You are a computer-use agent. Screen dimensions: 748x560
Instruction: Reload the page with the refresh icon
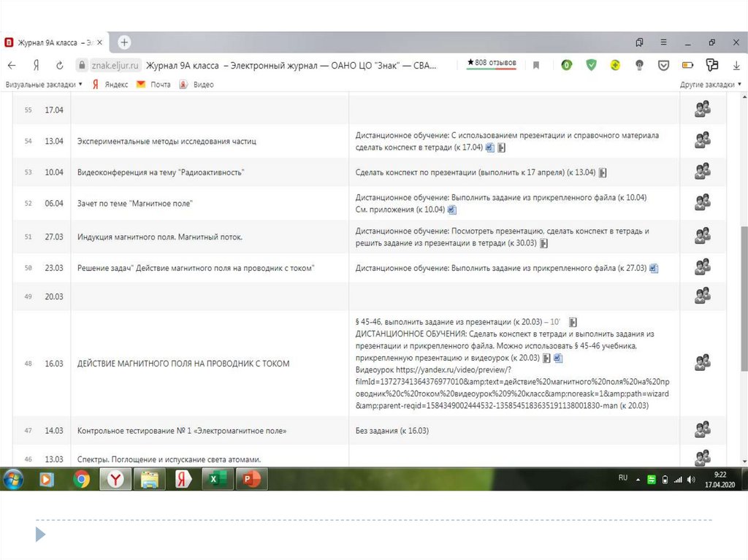click(x=59, y=65)
